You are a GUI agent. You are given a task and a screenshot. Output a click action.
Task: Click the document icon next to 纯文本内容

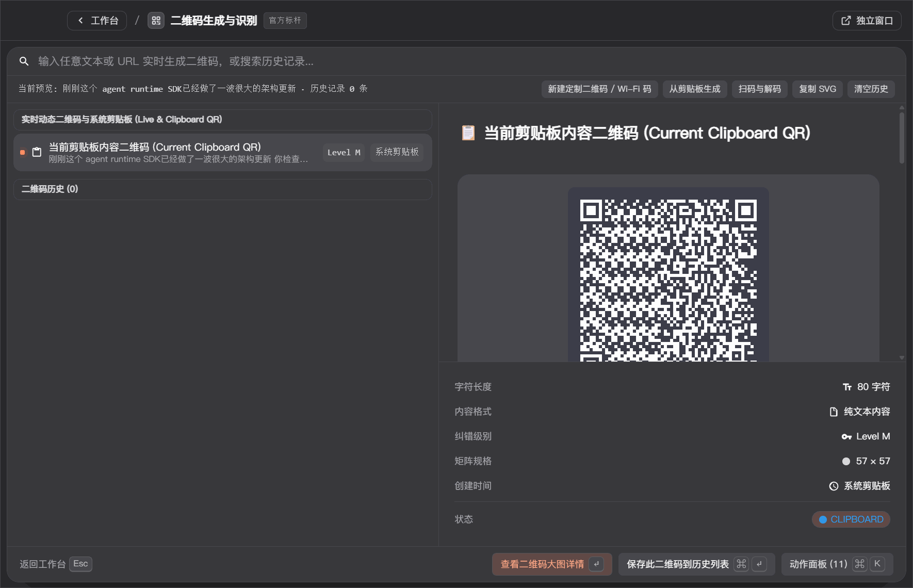click(834, 412)
